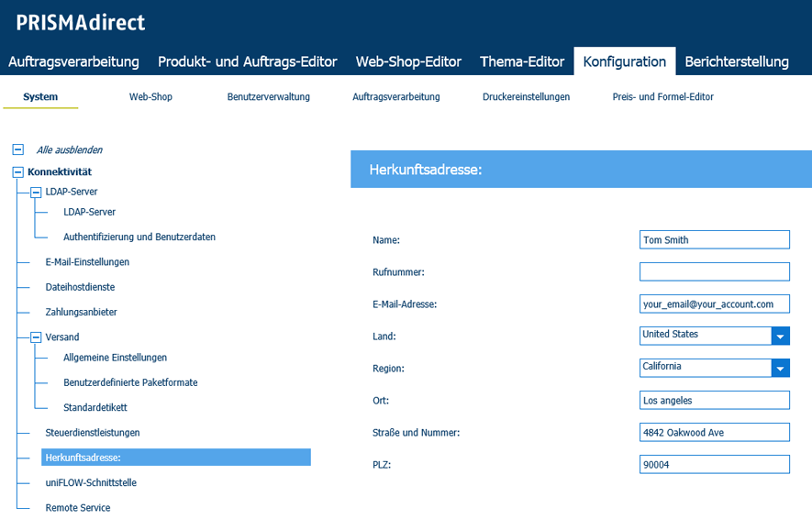This screenshot has height=519, width=812.
Task: Collapse the Konnektivität tree node
Action: (x=17, y=171)
